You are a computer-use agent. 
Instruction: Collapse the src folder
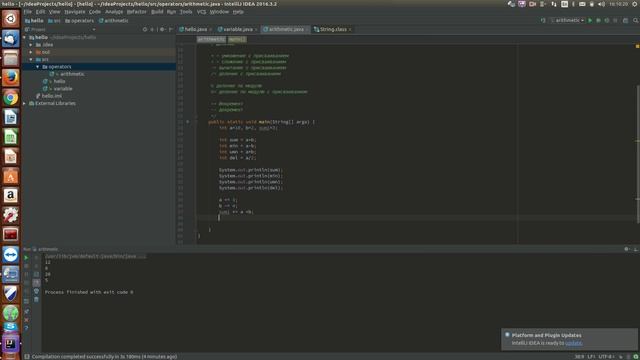click(31, 60)
